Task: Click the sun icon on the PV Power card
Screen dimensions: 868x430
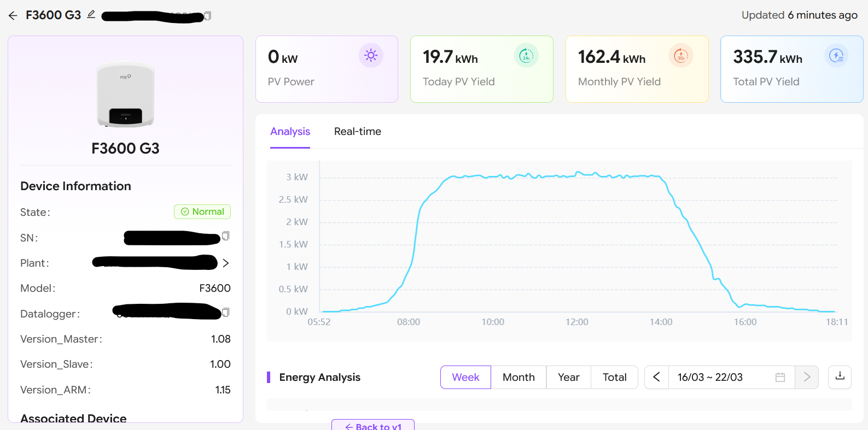Action: (x=371, y=56)
